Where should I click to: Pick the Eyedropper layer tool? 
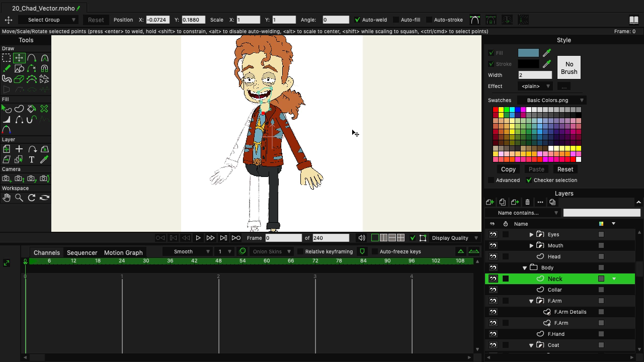[x=44, y=159]
